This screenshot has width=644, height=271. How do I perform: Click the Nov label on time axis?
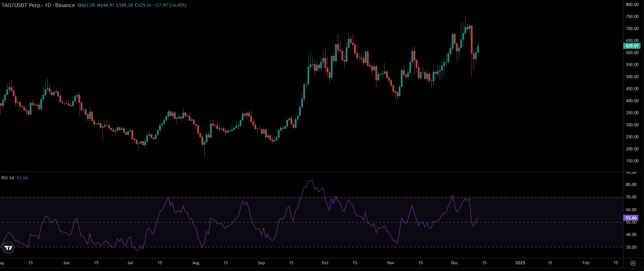[x=391, y=263]
